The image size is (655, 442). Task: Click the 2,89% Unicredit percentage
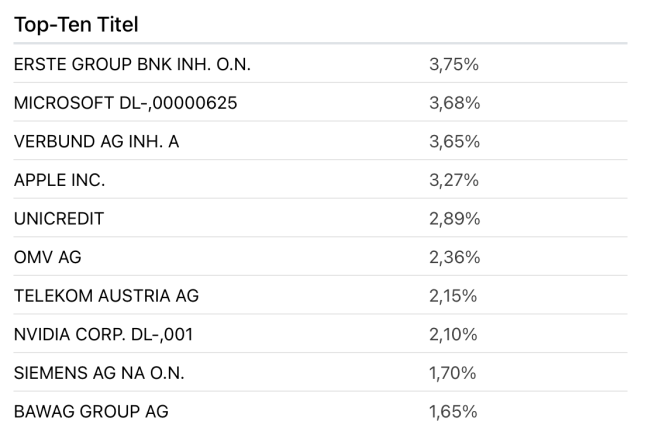(454, 219)
